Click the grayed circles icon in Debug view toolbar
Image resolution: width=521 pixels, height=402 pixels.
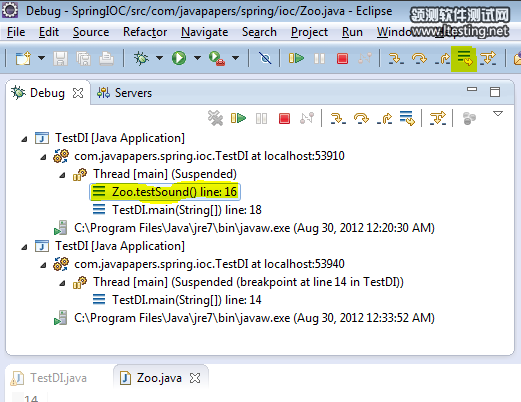pos(469,119)
